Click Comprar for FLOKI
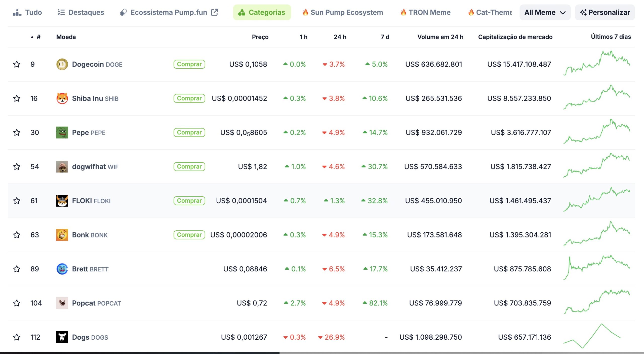 pyautogui.click(x=189, y=201)
